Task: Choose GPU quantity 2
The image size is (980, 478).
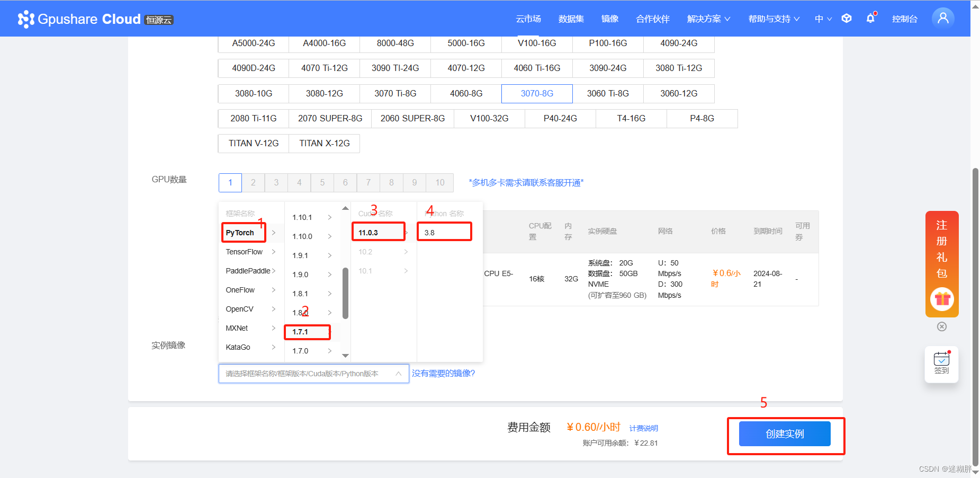Action: [x=253, y=182]
